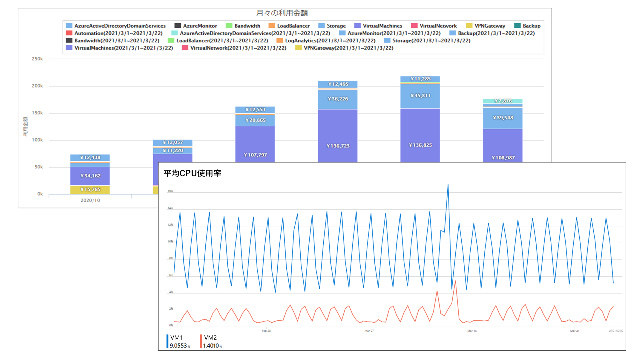Click the ¥45,311 Storage bar segment

point(420,96)
